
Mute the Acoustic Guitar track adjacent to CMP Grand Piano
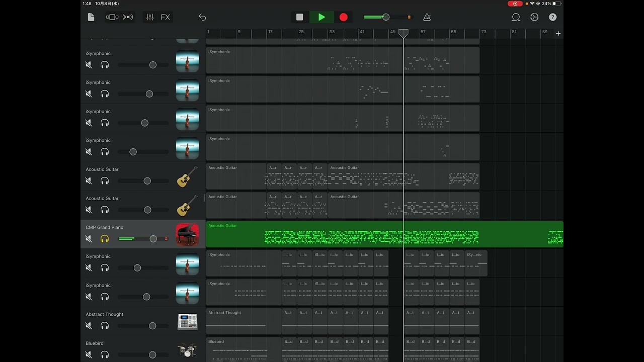point(89,210)
